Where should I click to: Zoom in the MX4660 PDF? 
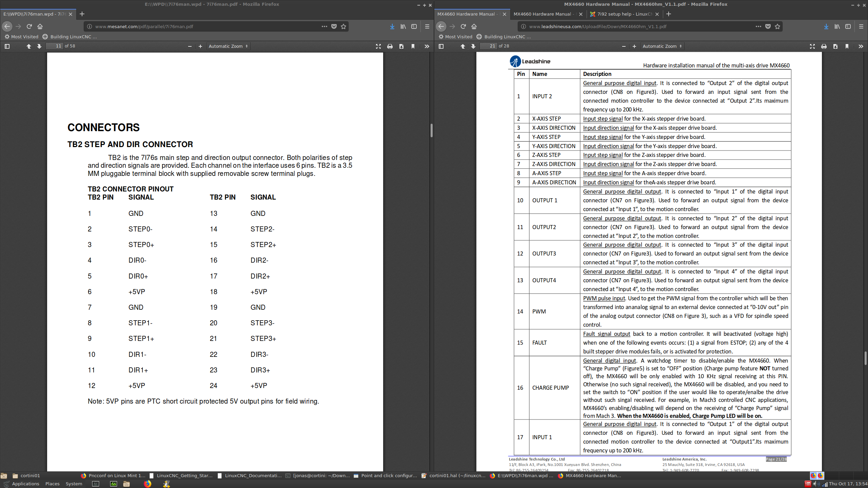pos(634,46)
